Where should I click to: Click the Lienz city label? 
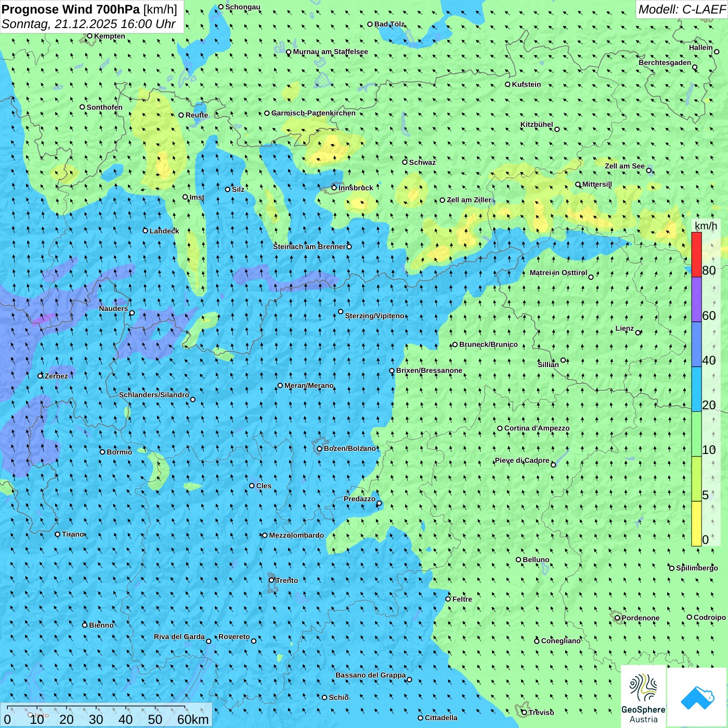point(625,329)
